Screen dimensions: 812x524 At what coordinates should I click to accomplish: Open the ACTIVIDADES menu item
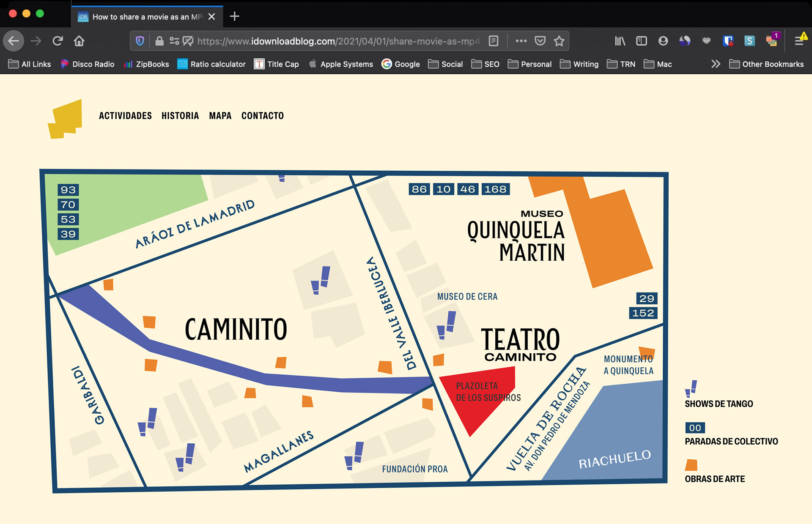125,116
